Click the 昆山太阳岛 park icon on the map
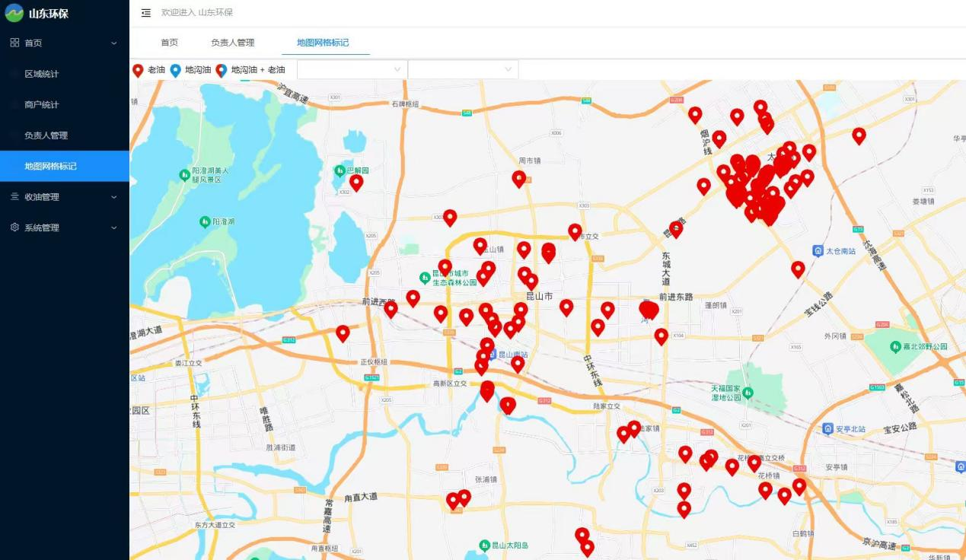Screen dimensions: 966x560 click(x=484, y=546)
